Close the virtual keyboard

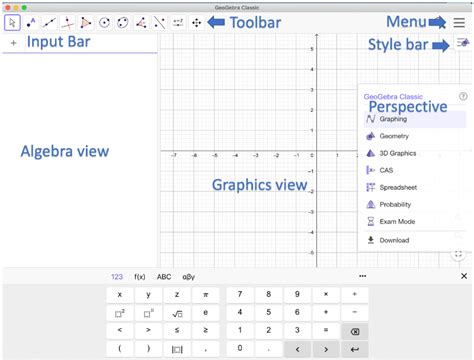coord(464,276)
